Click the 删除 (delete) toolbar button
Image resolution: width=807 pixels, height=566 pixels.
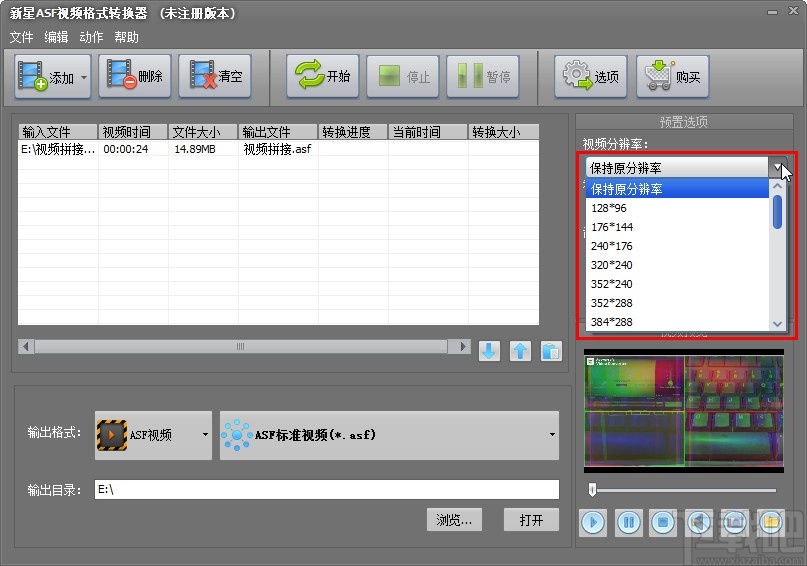[x=135, y=77]
